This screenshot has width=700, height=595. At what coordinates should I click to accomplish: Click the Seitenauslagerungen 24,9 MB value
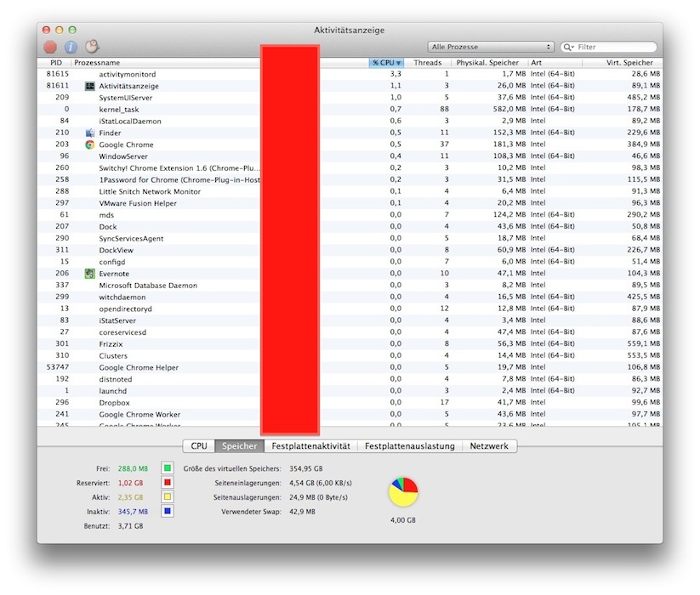pyautogui.click(x=318, y=497)
